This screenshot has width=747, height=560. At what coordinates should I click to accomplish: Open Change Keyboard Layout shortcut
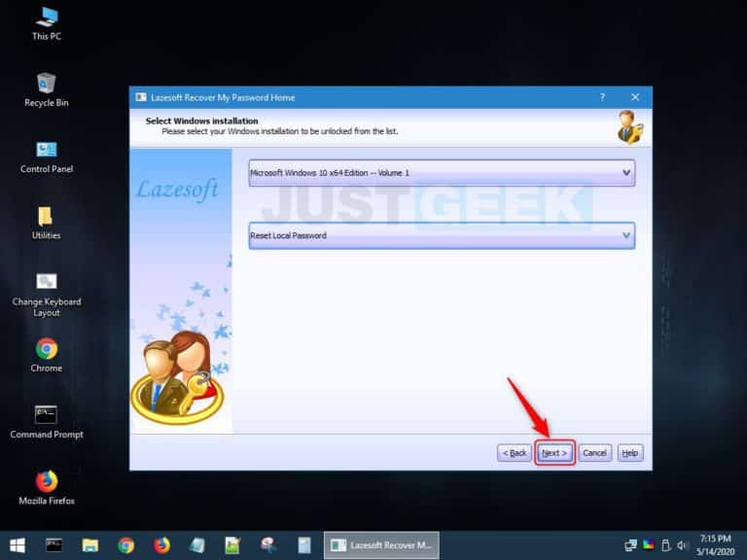[47, 295]
